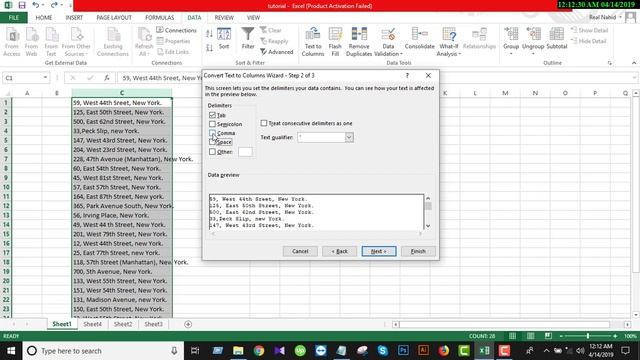Open Skype from the taskbar
The image size is (640, 360).
pyautogui.click(x=382, y=351)
